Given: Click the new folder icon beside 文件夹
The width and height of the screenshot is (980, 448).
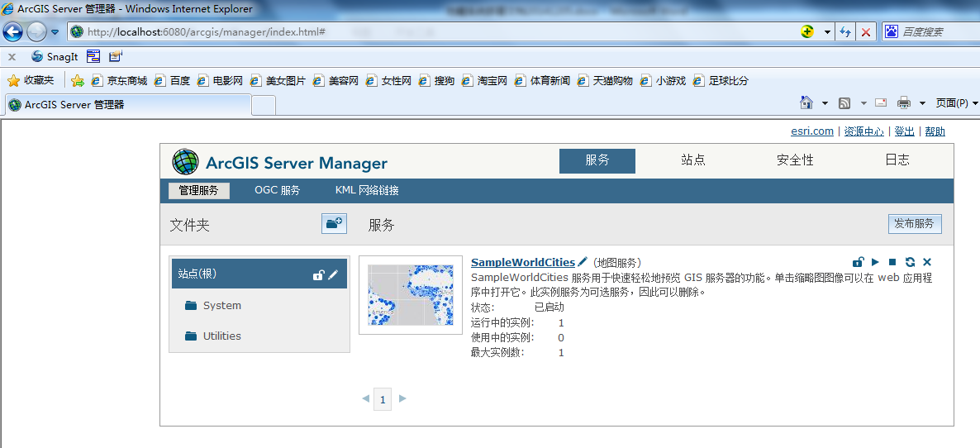Looking at the screenshot, I should point(335,224).
